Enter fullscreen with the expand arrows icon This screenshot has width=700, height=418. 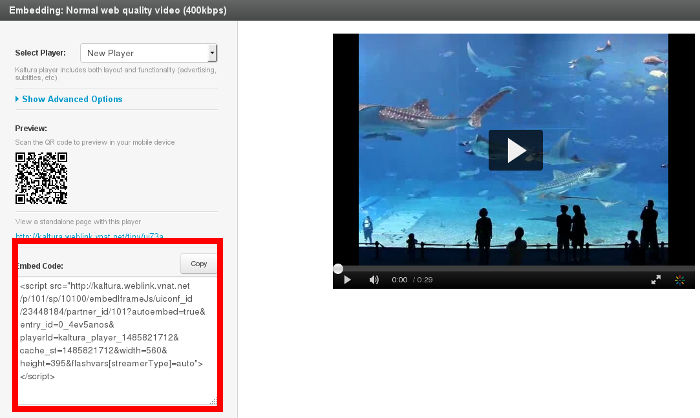(656, 280)
